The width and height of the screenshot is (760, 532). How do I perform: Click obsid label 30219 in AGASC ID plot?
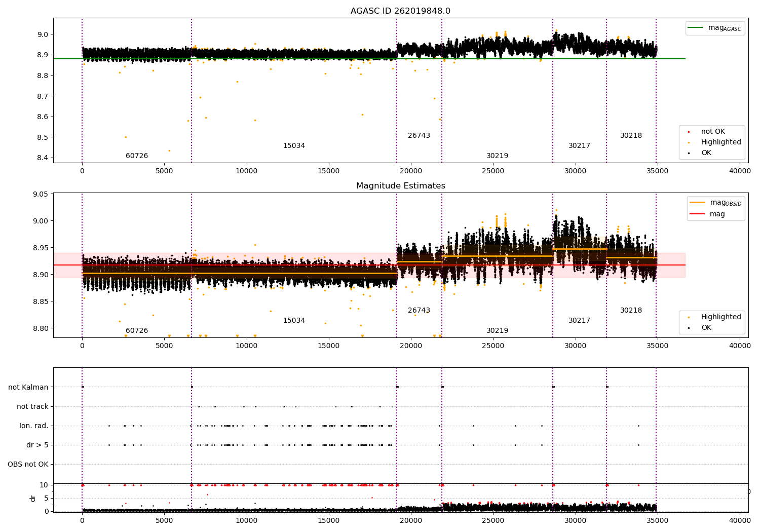(497, 156)
